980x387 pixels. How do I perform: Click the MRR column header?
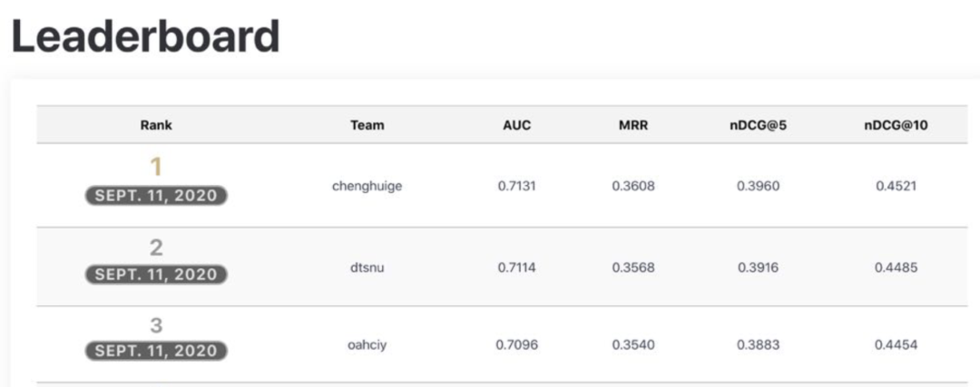tap(632, 125)
